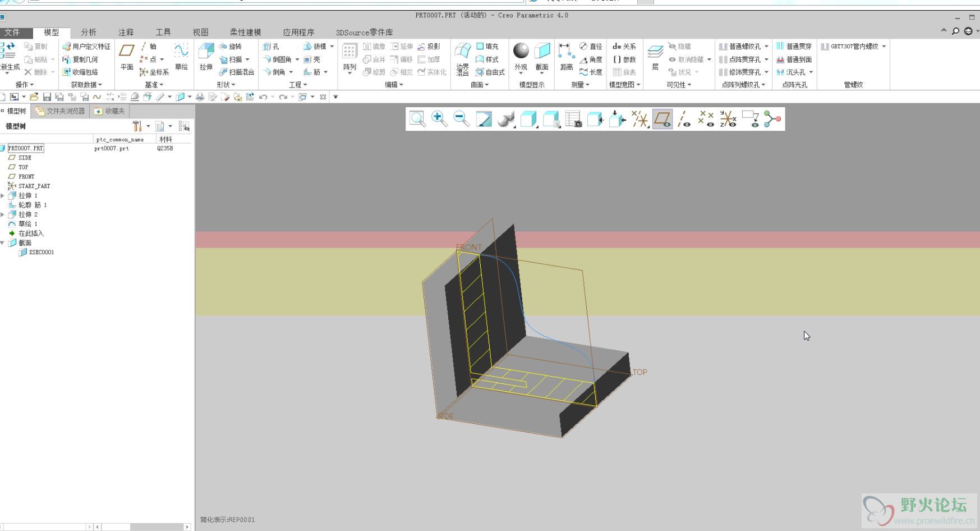Screen dimensions: 980x531
Task: Open the 3DSource零件库 tab
Action: coord(364,32)
